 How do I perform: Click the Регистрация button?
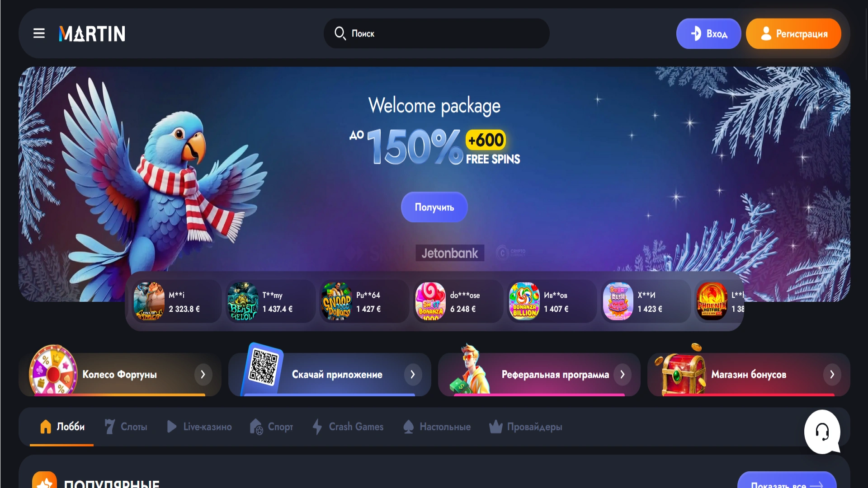tap(793, 33)
